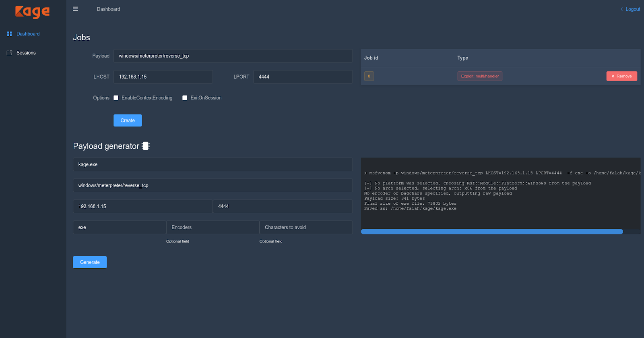Click the 'Final size of exe file' line
644x338 pixels.
pyautogui.click(x=410, y=203)
